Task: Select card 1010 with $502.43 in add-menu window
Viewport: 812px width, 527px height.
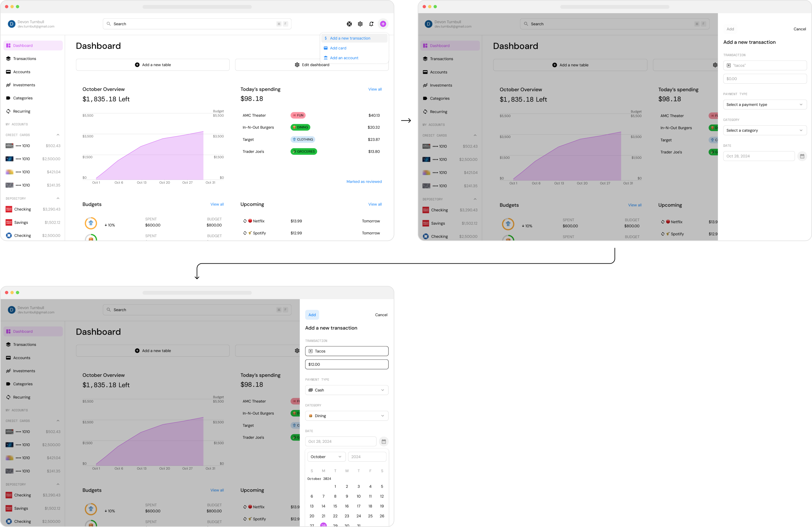Action: [x=33, y=146]
